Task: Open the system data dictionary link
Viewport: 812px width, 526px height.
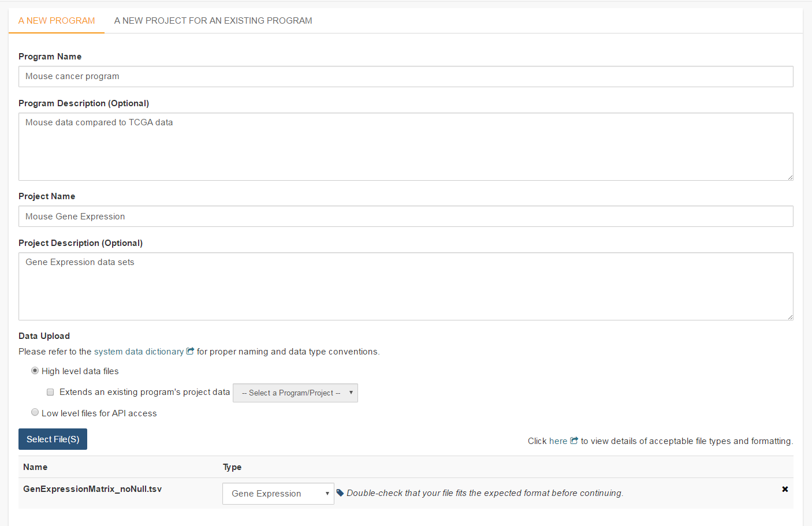Action: [x=139, y=352]
